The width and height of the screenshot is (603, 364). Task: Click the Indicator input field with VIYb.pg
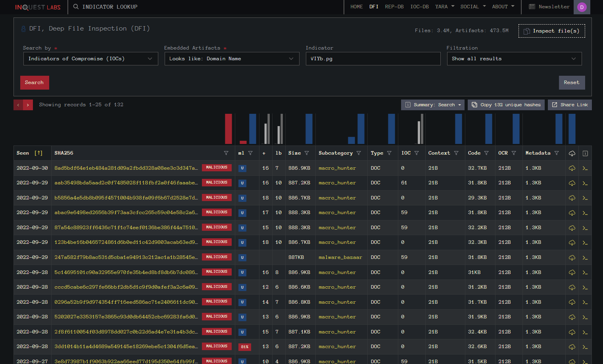(x=373, y=59)
